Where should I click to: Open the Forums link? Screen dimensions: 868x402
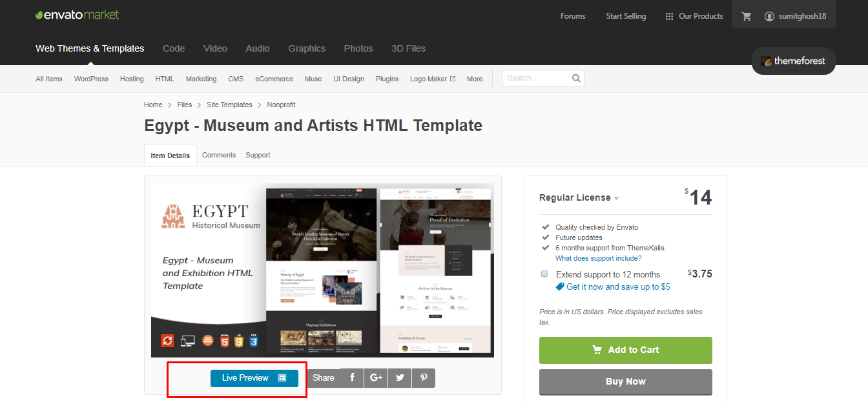[573, 16]
